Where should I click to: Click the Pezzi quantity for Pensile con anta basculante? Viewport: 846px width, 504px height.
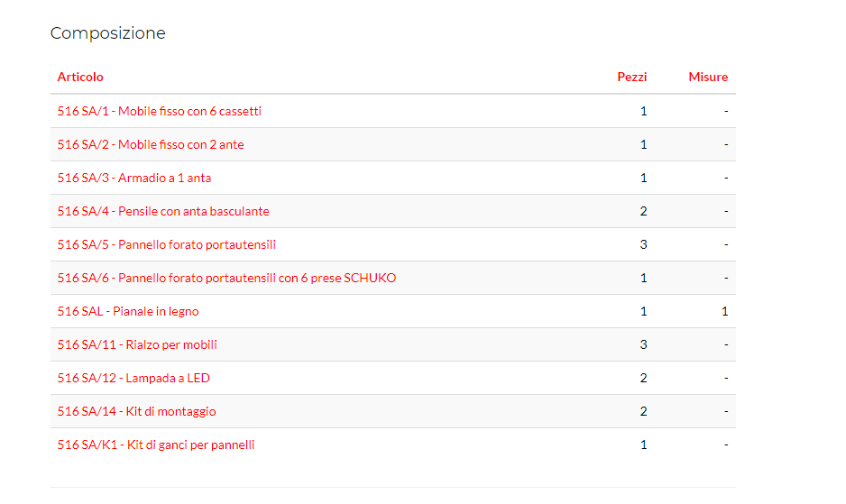(x=643, y=211)
